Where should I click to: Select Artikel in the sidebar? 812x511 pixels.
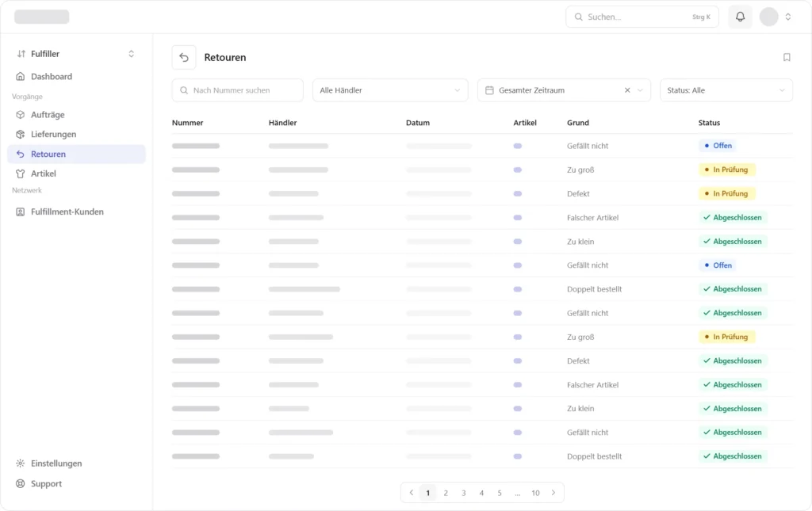tap(76, 174)
